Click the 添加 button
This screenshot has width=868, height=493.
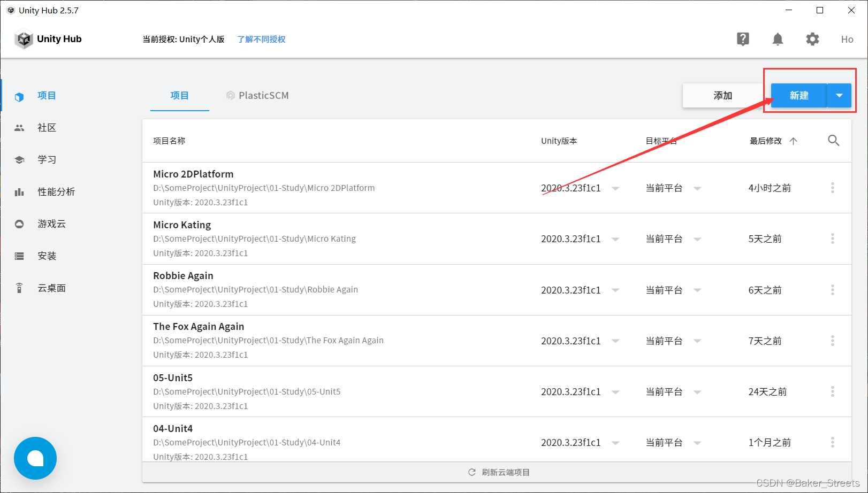point(722,96)
